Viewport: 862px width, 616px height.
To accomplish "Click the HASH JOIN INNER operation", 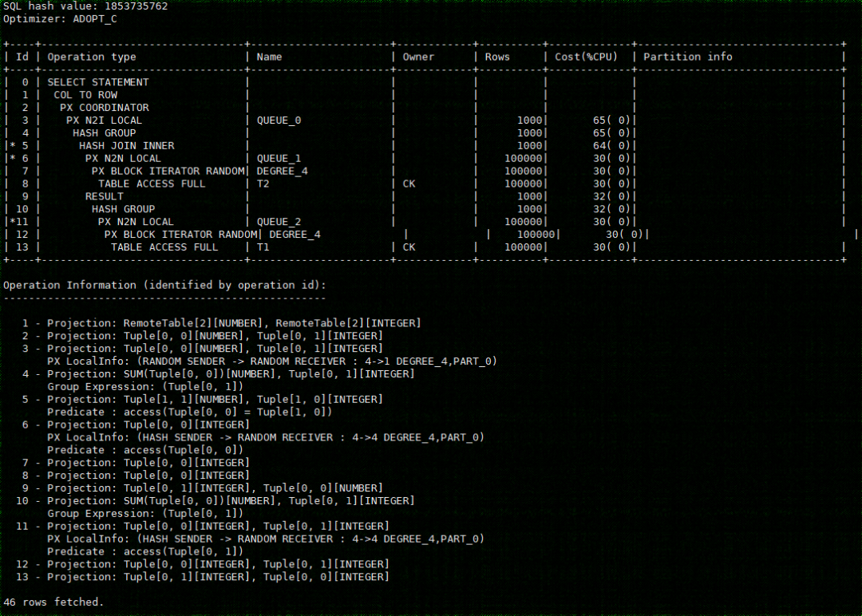I will (x=126, y=145).
